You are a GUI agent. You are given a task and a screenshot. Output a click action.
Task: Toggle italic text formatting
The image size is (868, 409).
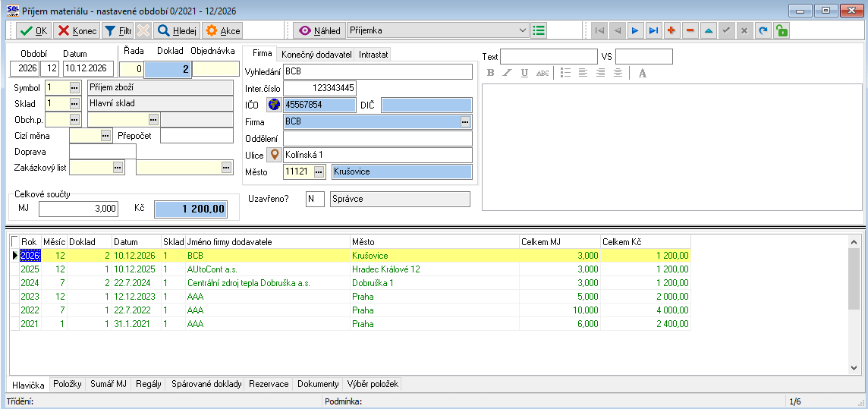[x=507, y=73]
